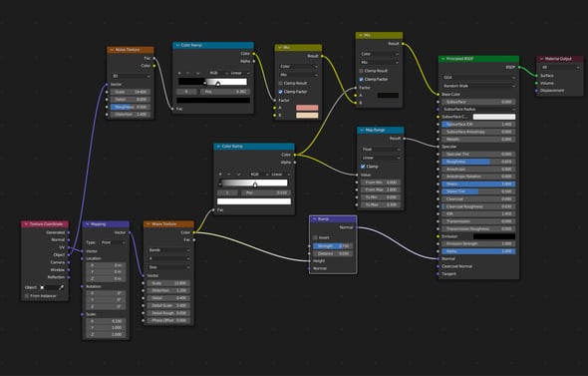Collapse the Wave Texture node
The image size is (588, 376).
coord(148,224)
